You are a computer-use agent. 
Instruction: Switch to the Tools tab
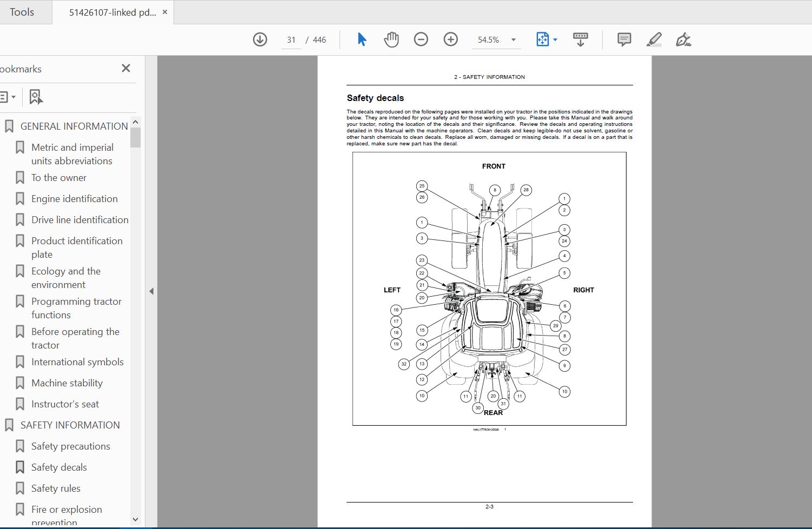pos(22,12)
